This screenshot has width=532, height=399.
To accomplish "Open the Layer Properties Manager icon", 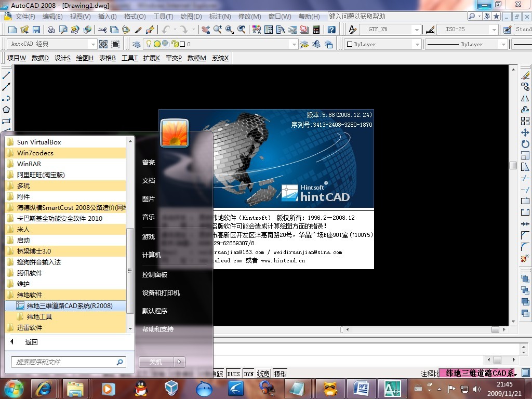I will [x=137, y=44].
